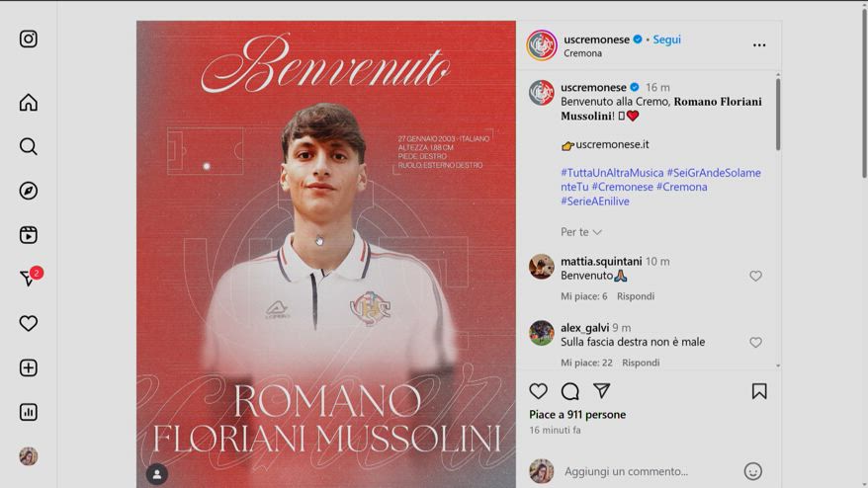This screenshot has width=868, height=488.
Task: Like mattia.squintani's Benvenuto comment
Action: click(755, 276)
